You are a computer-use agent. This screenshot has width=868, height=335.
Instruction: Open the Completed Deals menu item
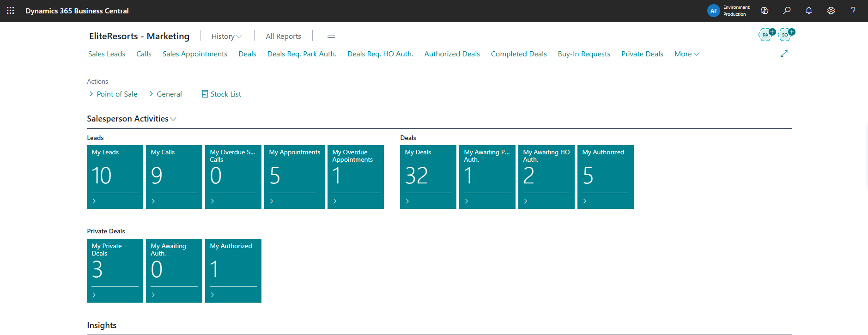click(x=519, y=54)
